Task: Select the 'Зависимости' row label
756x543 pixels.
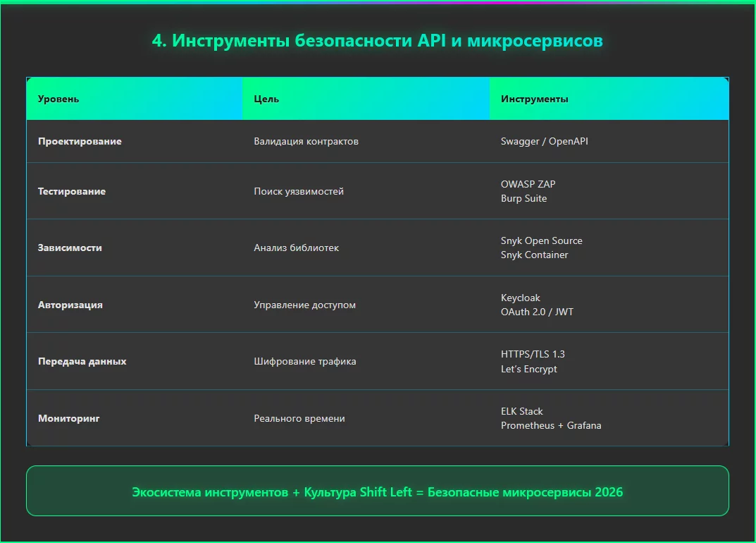Action: (x=69, y=248)
